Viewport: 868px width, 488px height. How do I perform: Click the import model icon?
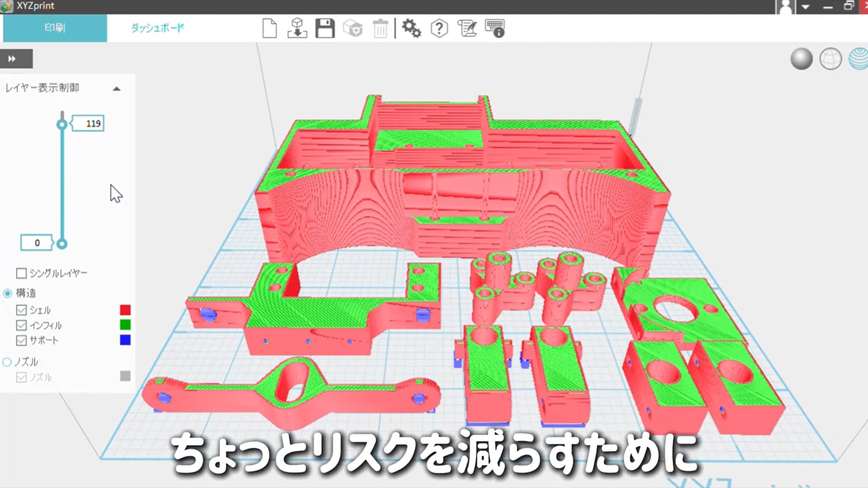(x=297, y=28)
